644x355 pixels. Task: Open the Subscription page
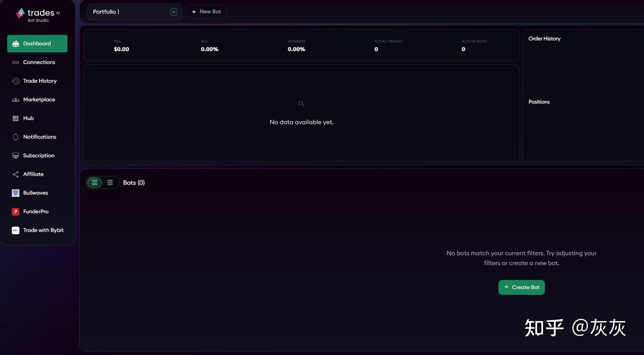point(37,156)
